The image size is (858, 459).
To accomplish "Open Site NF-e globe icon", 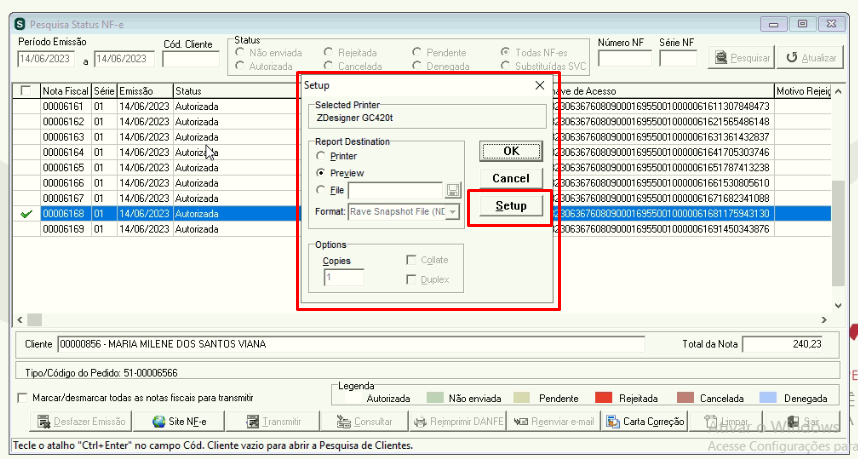I will tap(159, 422).
